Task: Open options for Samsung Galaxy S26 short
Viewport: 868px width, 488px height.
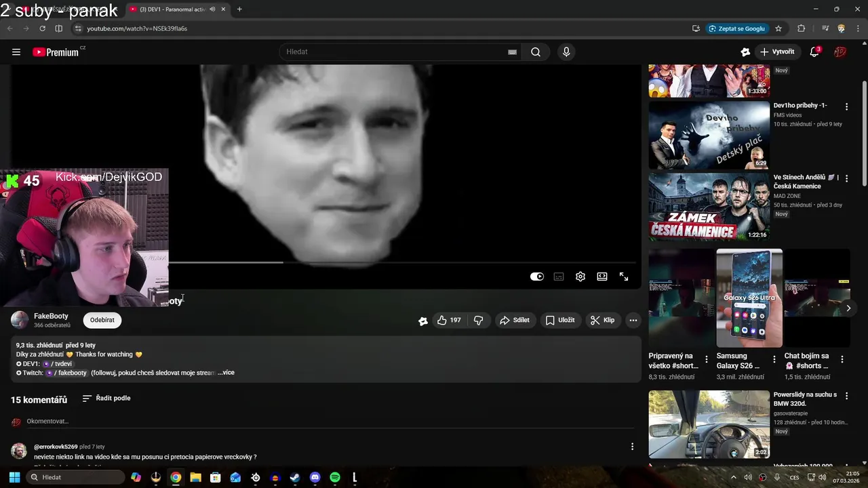Action: click(x=774, y=359)
